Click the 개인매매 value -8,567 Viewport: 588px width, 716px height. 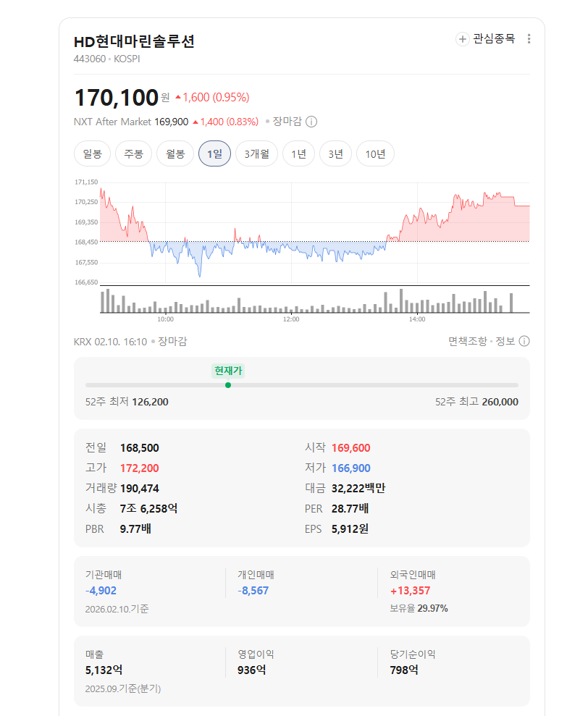point(253,591)
